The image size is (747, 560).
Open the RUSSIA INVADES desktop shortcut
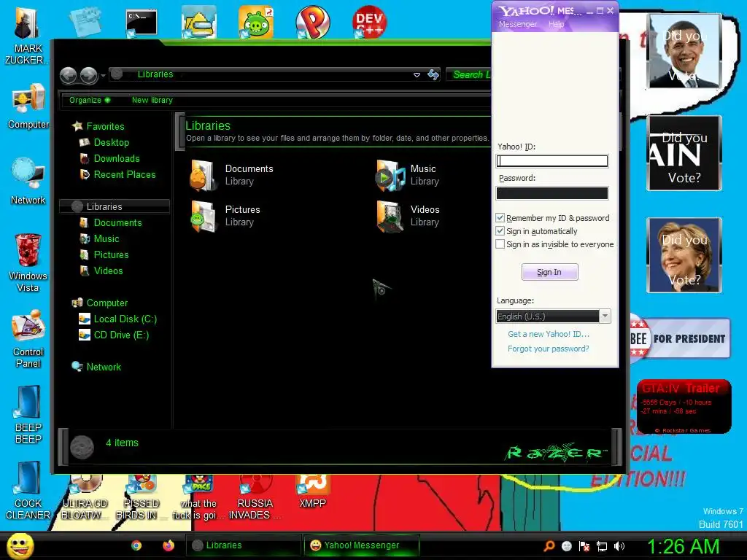coord(255,497)
